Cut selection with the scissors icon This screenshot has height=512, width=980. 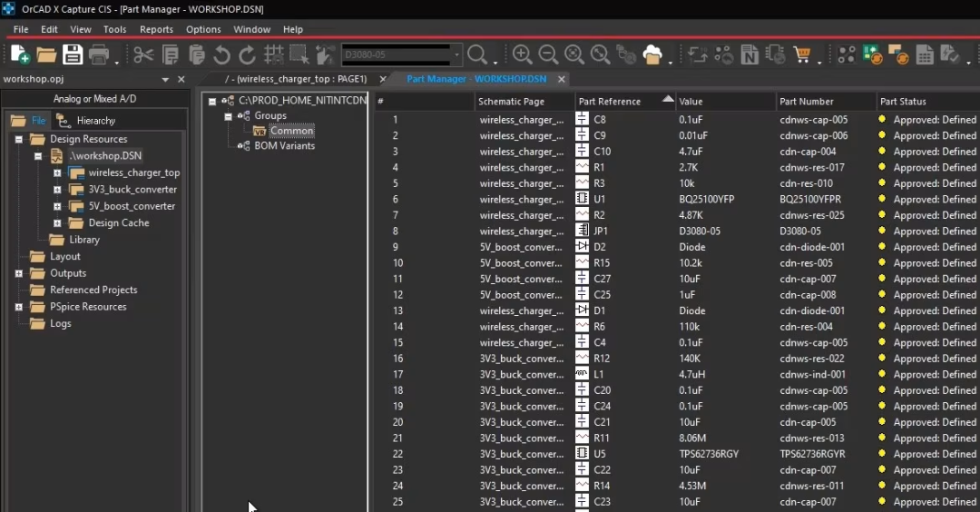143,55
